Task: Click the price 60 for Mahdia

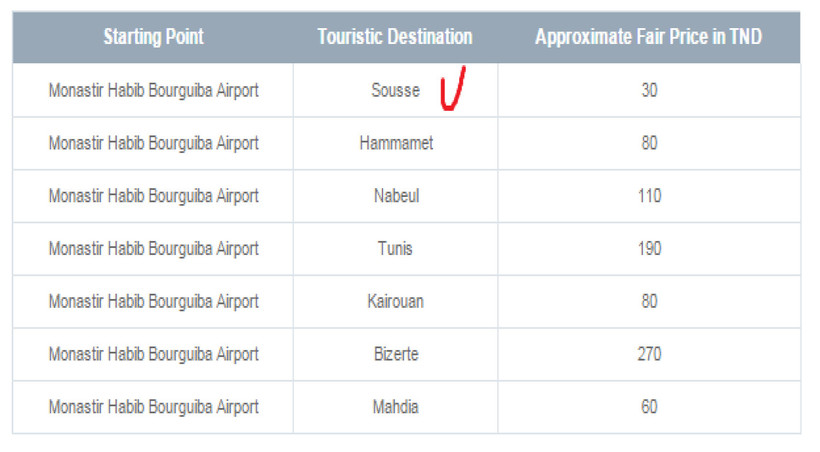Action: tap(649, 407)
